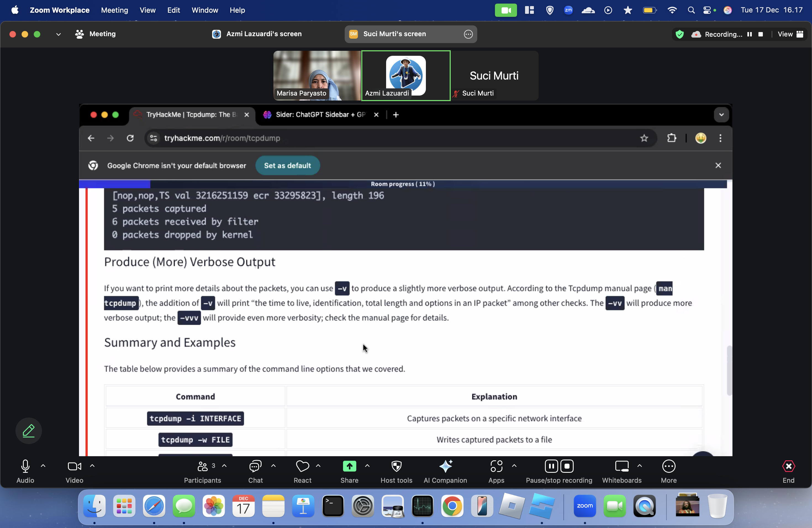This screenshot has height=528, width=812.
Task: Pause recording in top-right indicator
Action: pos(749,34)
